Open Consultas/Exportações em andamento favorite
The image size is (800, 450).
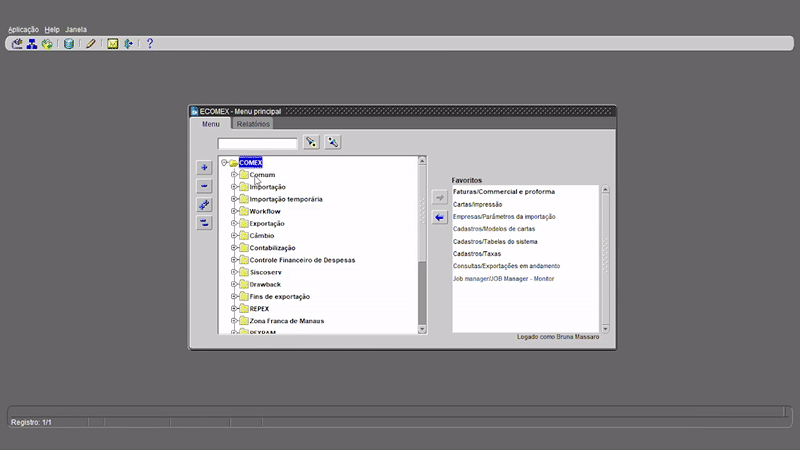click(x=506, y=266)
